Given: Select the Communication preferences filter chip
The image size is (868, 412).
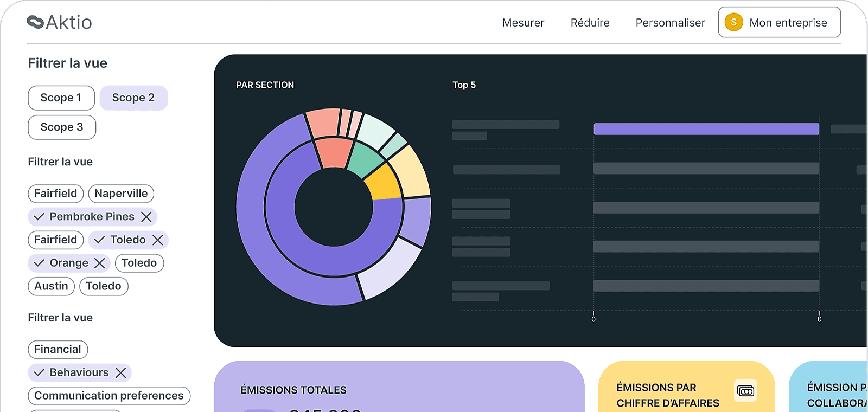Looking at the screenshot, I should point(109,396).
